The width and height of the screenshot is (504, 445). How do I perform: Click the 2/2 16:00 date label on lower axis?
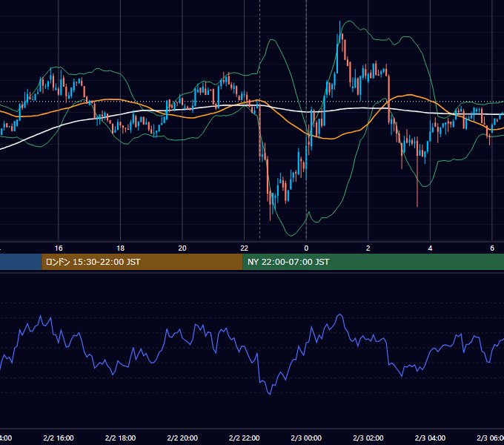click(59, 438)
